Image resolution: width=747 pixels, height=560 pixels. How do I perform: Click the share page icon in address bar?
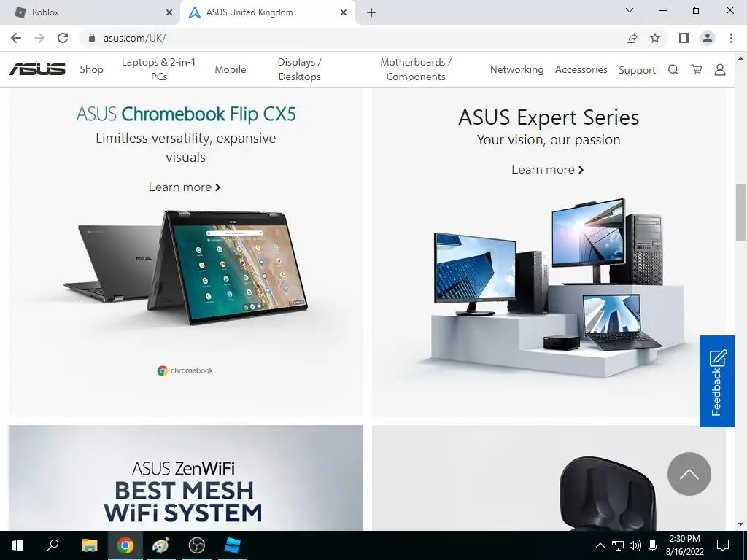632,38
